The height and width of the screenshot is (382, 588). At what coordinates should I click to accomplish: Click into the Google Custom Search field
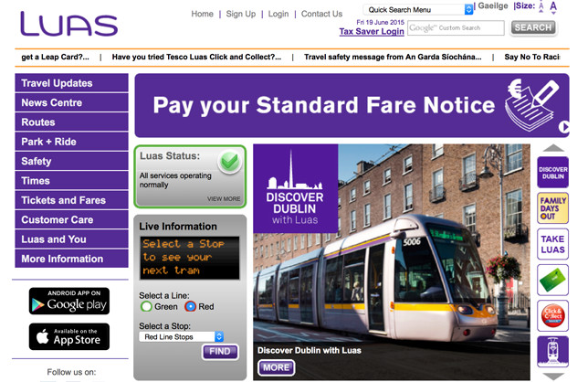pyautogui.click(x=456, y=27)
